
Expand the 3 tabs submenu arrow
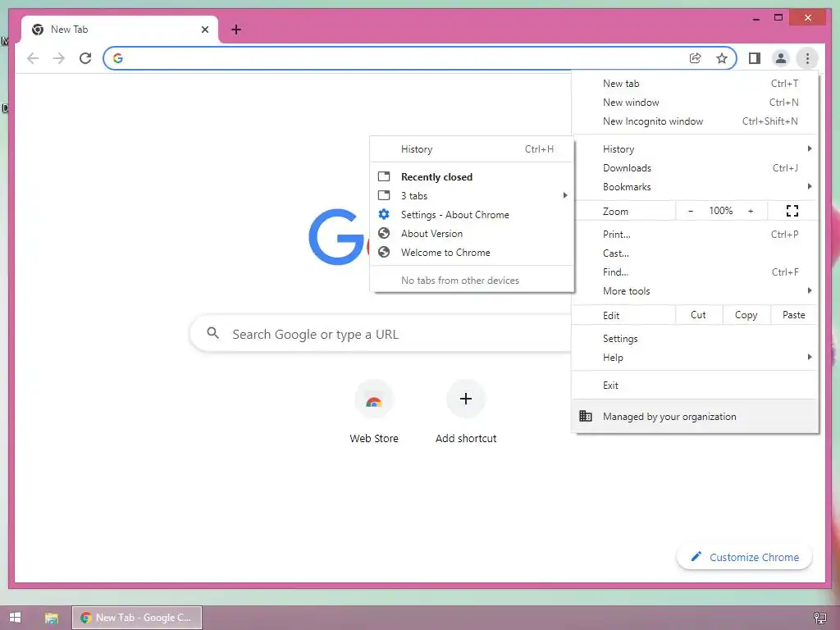tap(565, 195)
